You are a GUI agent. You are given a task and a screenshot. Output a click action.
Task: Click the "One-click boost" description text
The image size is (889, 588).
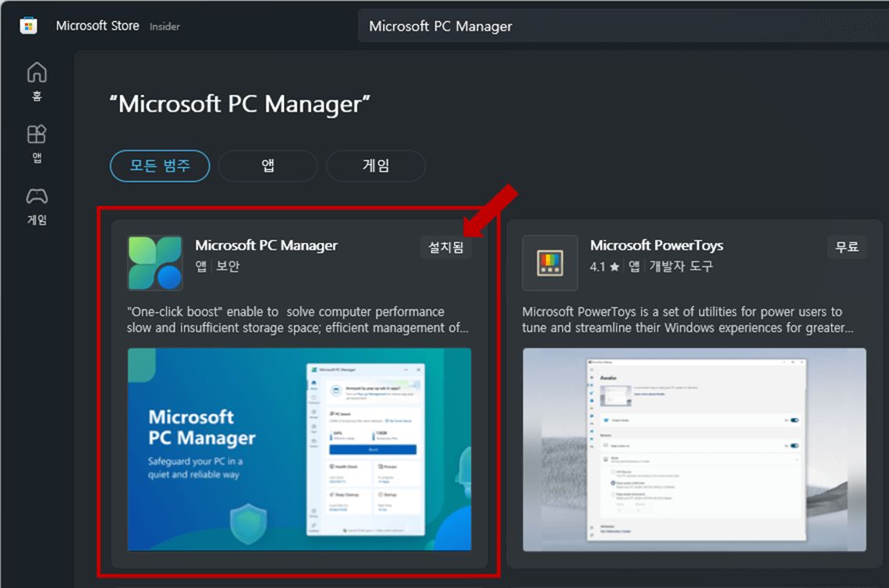point(298,320)
